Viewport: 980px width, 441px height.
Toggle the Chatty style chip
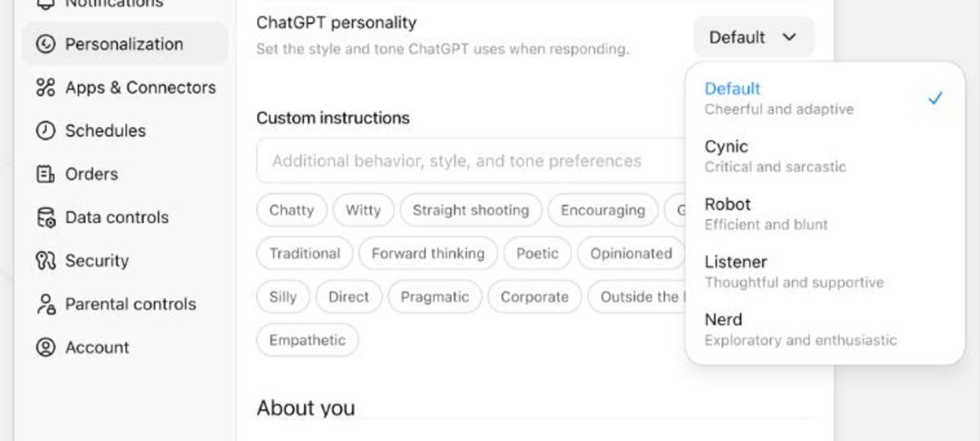tap(291, 210)
